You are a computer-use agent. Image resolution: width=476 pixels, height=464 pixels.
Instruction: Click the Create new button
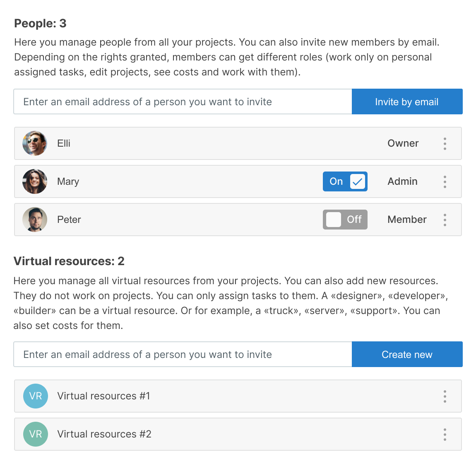[x=407, y=354]
